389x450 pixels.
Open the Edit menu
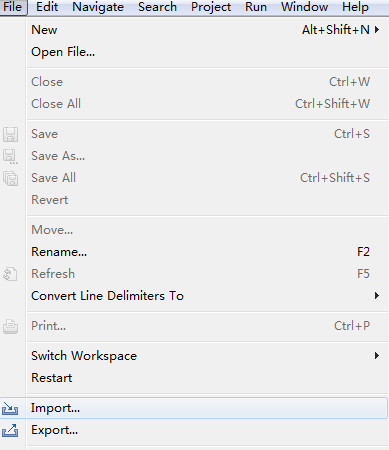pos(47,7)
